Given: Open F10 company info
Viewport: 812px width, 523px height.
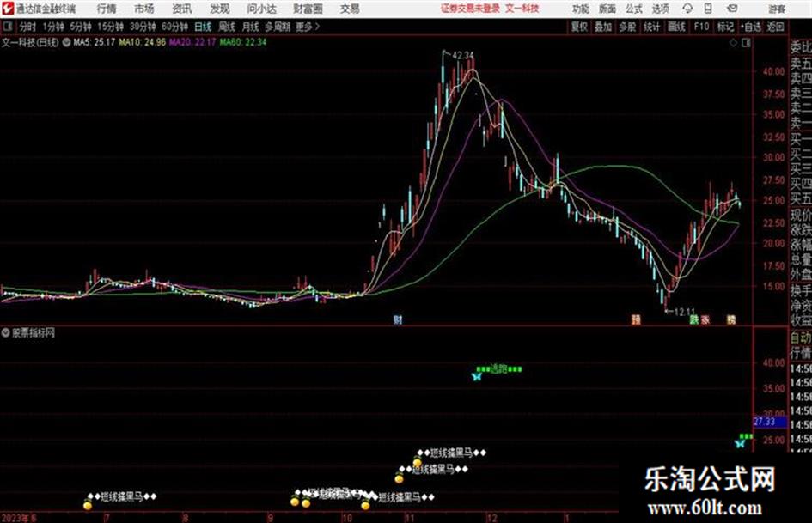Looking at the screenshot, I should tap(702, 27).
